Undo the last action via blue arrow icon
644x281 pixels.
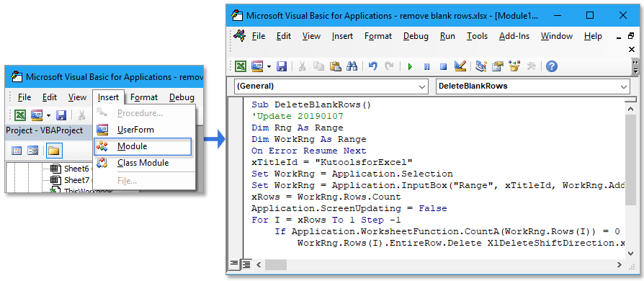[x=372, y=66]
